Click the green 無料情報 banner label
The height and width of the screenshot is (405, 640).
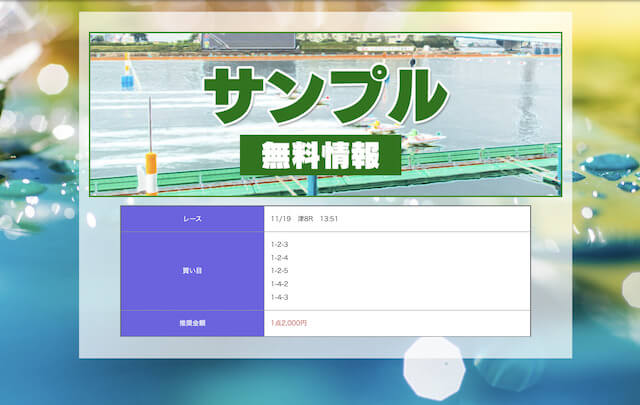(320, 156)
